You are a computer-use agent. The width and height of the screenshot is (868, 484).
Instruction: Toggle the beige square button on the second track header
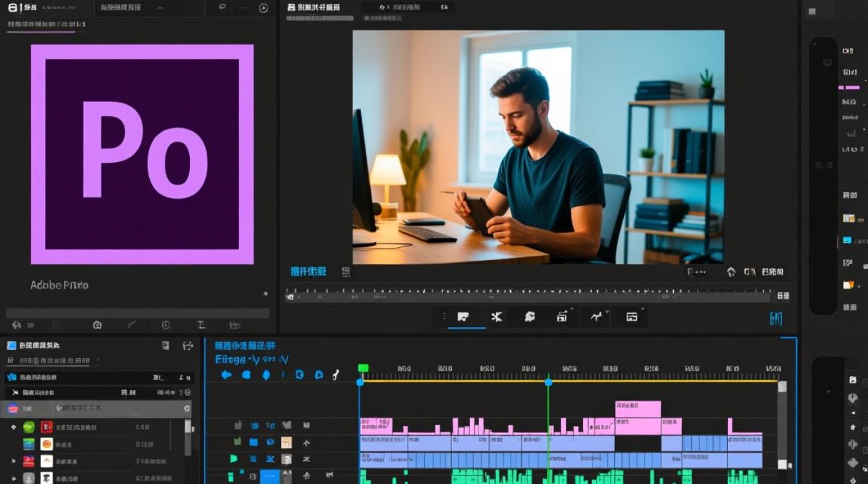tap(286, 442)
